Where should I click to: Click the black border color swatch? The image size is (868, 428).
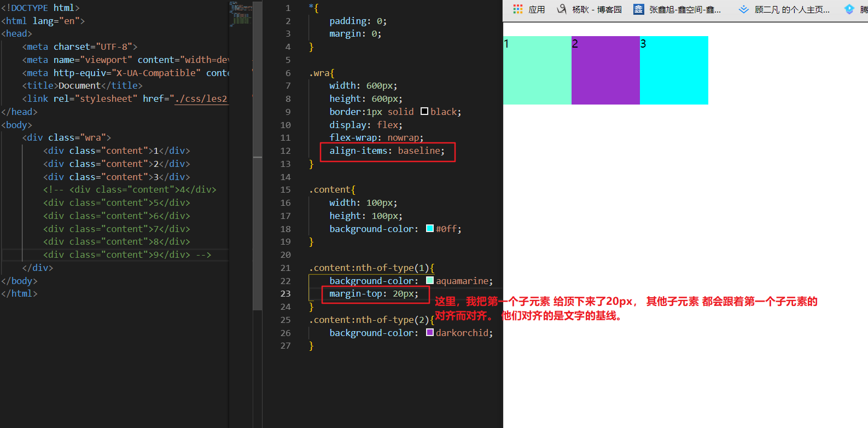(x=424, y=112)
